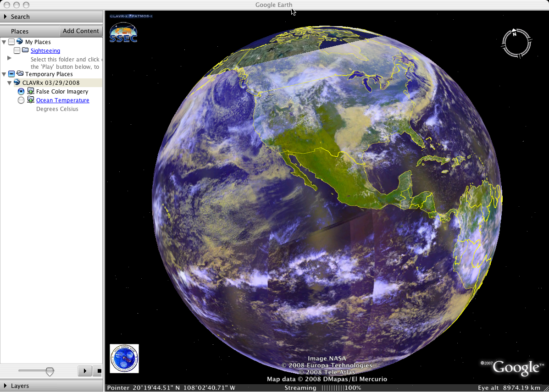This screenshot has height=392, width=549.
Task: Click the opacity slider handle
Action: click(50, 371)
